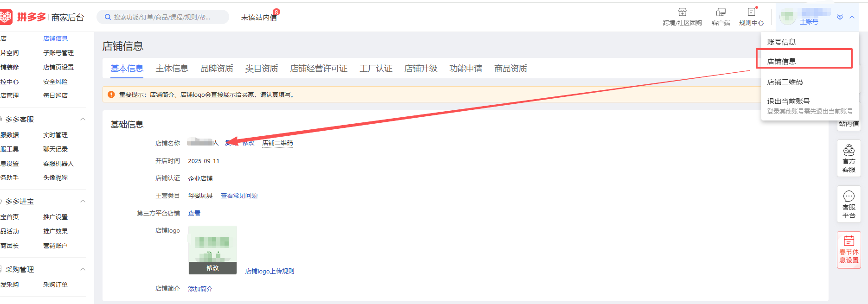Click 退出当前账号 to log out
868x304 pixels.
788,101
